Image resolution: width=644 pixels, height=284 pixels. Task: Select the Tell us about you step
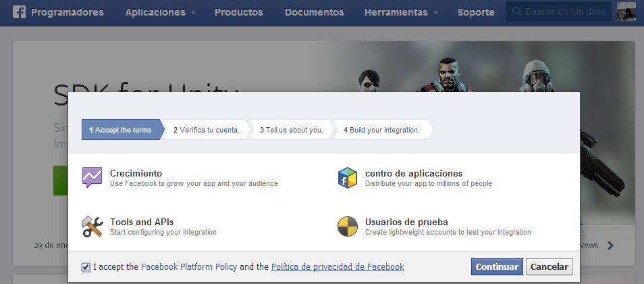click(x=291, y=130)
